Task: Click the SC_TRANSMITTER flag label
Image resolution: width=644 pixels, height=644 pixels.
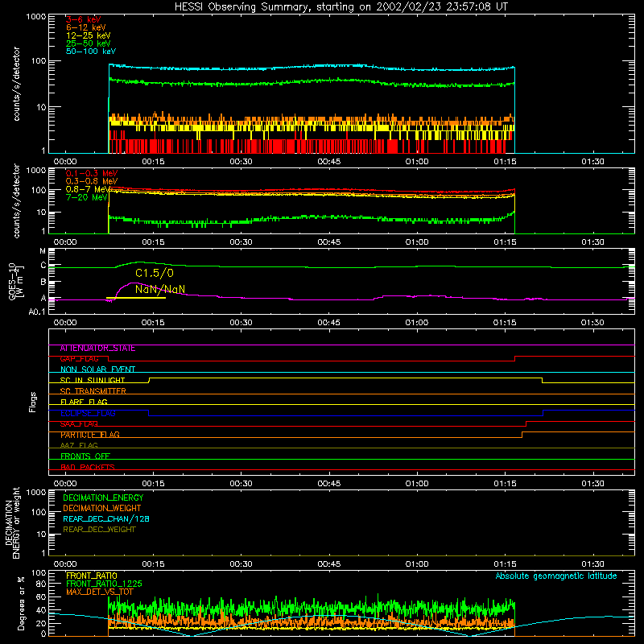Action: click(x=93, y=391)
